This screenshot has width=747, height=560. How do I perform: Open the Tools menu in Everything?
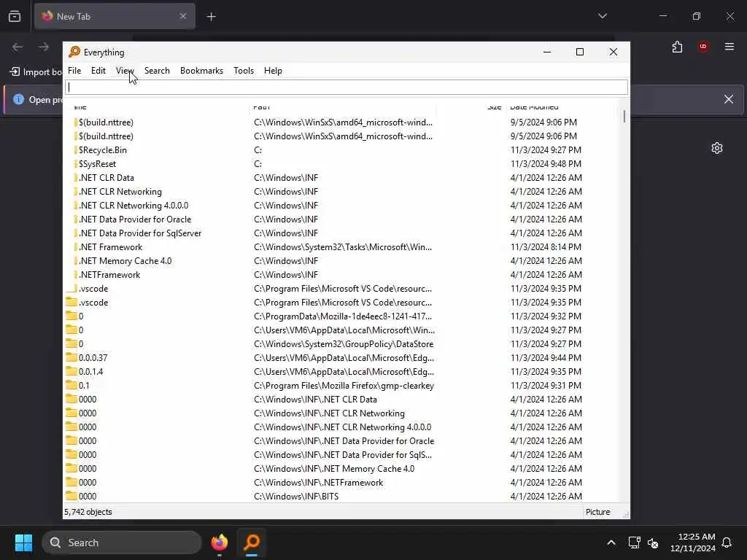click(x=244, y=71)
